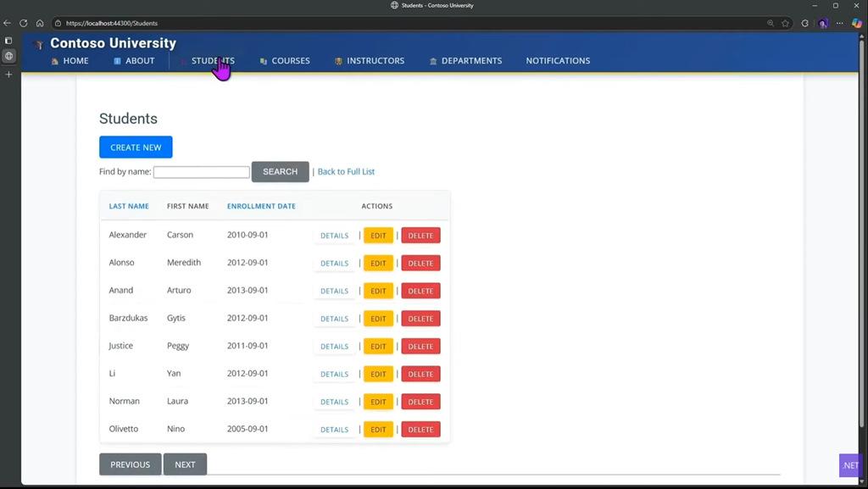The height and width of the screenshot is (489, 868).
Task: Open the Copilot icon in browser toolbar
Action: [x=857, y=23]
